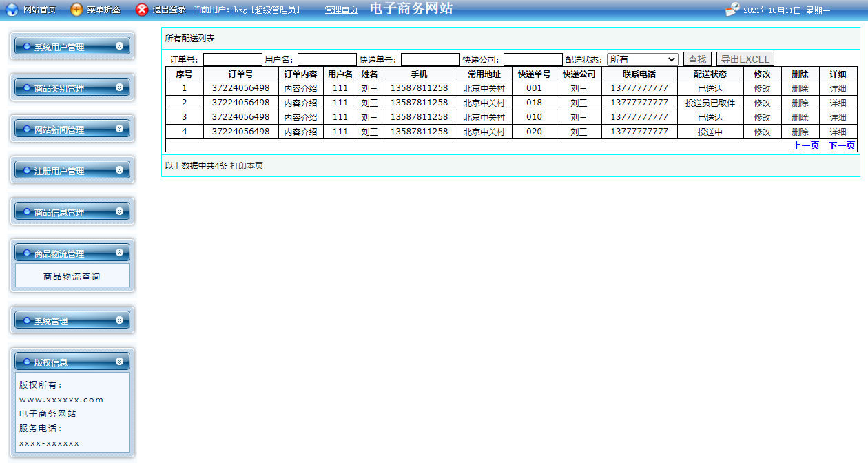
Task: Collapse the 商品物流管理 section
Action: coord(72,254)
